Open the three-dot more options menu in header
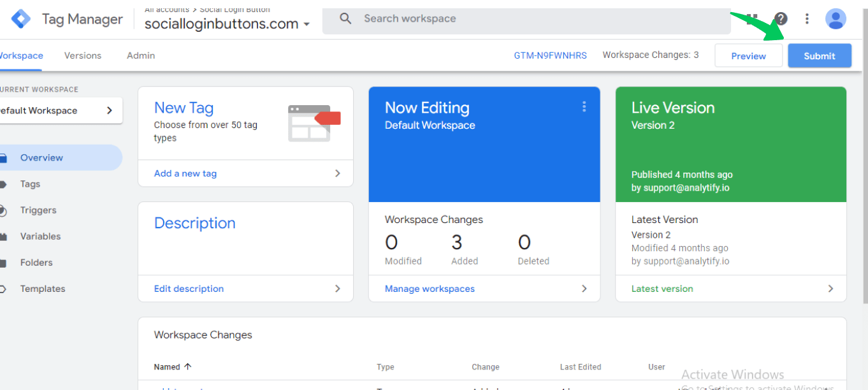868x390 pixels. (x=807, y=18)
